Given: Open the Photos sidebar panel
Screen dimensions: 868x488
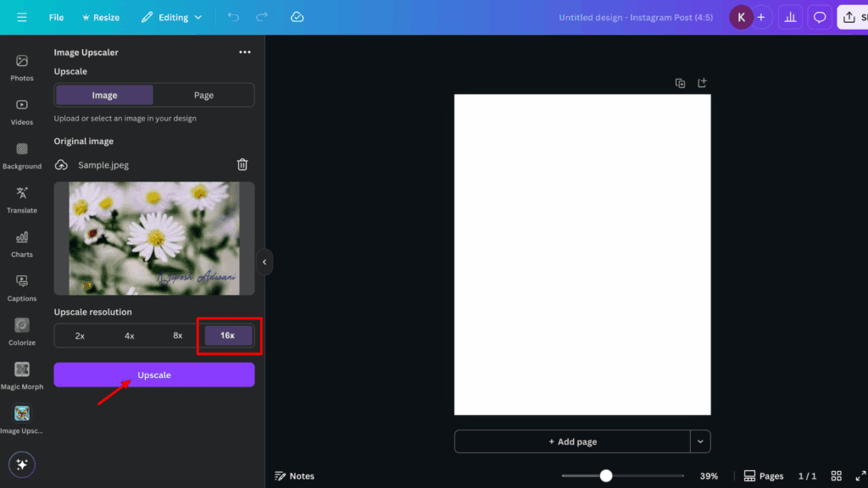Looking at the screenshot, I should point(22,67).
